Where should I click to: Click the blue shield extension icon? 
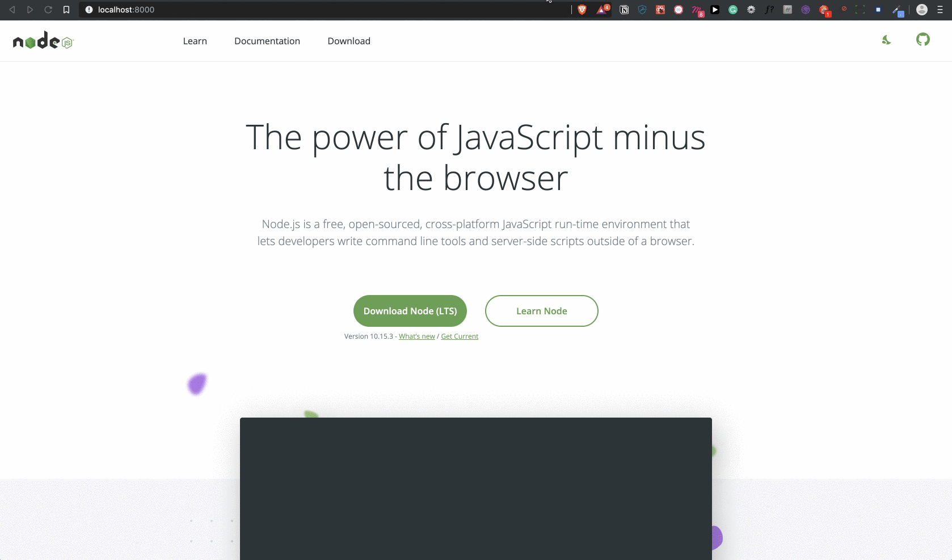642,10
